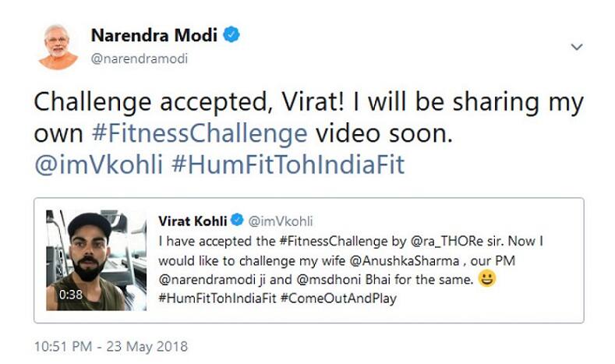Click the verified badge next to Virat Kohli
Viewport: 615px width, 364px height.
tap(239, 221)
